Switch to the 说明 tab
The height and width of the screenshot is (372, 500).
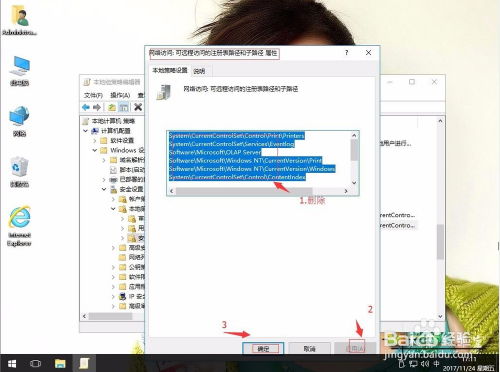pos(199,71)
